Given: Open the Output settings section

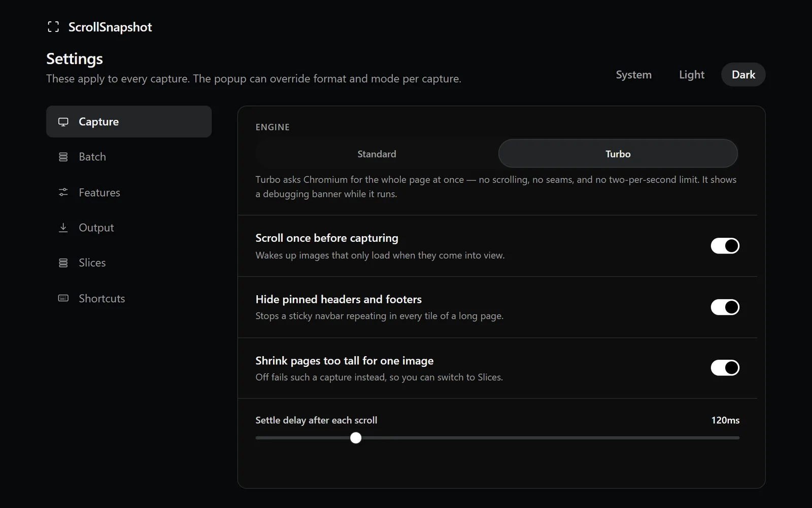Looking at the screenshot, I should pos(129,228).
